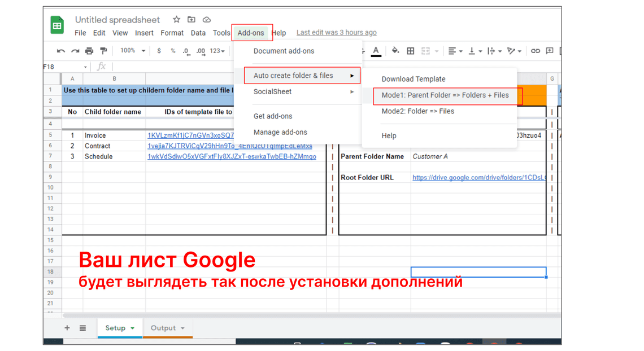Click the insert link icon
The height and width of the screenshot is (351, 644).
click(x=535, y=51)
